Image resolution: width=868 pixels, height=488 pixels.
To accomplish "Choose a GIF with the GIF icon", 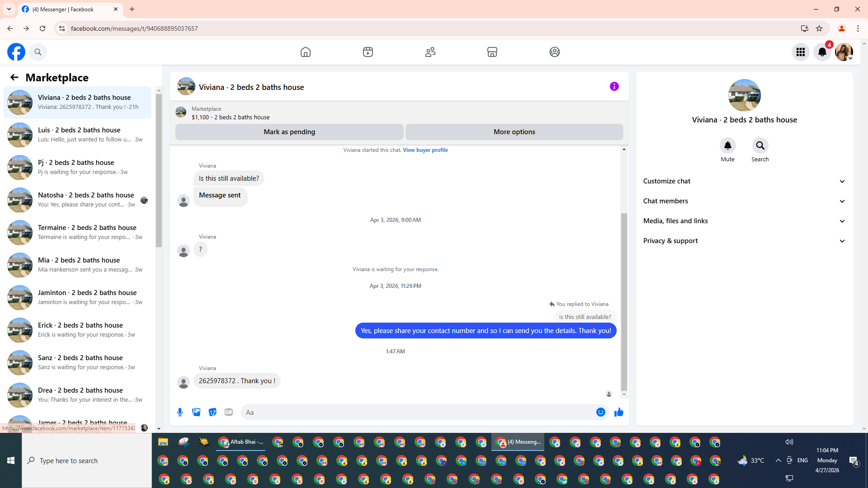I will pyautogui.click(x=229, y=412).
